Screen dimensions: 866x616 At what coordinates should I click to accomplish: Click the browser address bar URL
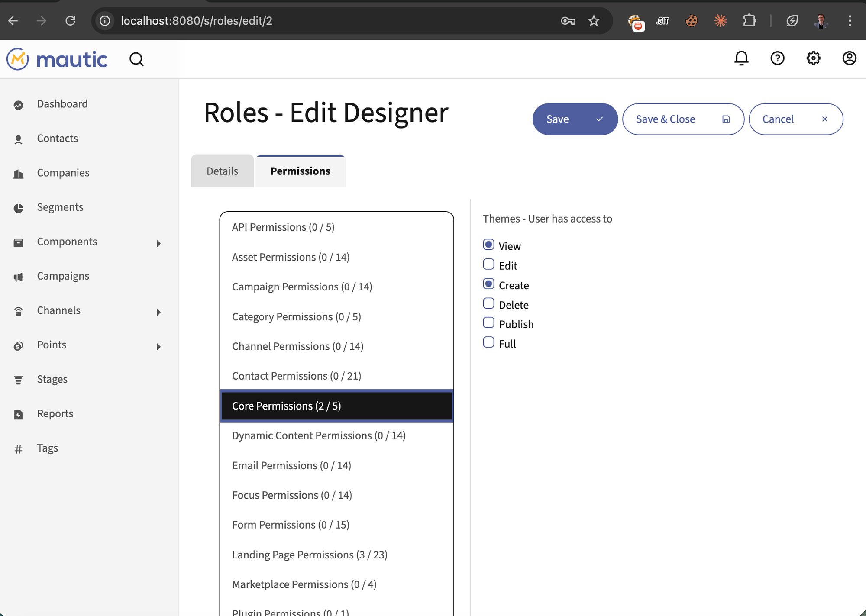(197, 21)
